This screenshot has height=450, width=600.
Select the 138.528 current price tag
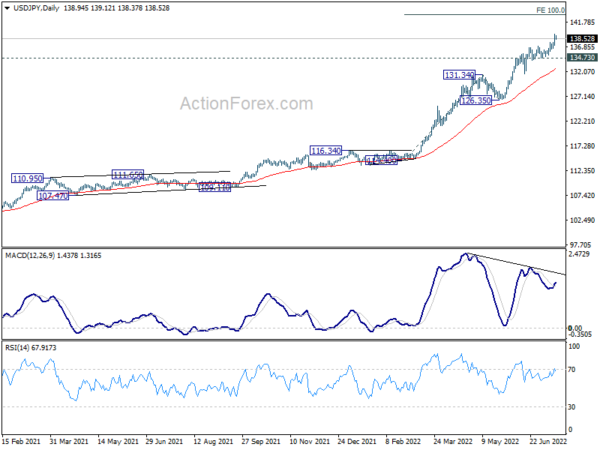coord(582,39)
